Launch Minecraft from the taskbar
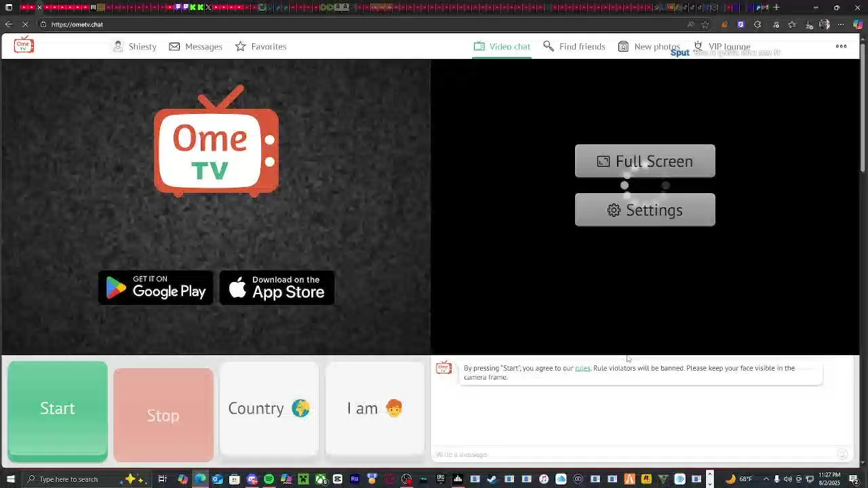Viewport: 868px width, 488px height. click(x=303, y=479)
